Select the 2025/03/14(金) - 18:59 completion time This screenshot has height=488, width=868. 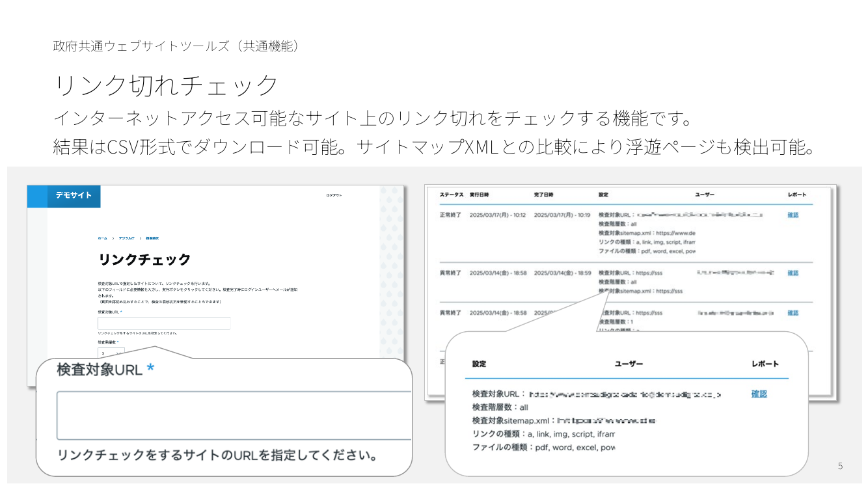tap(562, 273)
